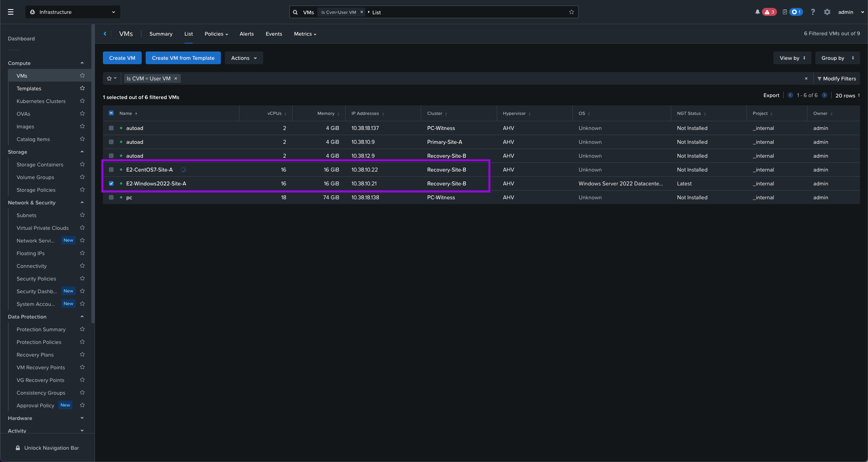Clear all filters with the X icon

coord(806,78)
